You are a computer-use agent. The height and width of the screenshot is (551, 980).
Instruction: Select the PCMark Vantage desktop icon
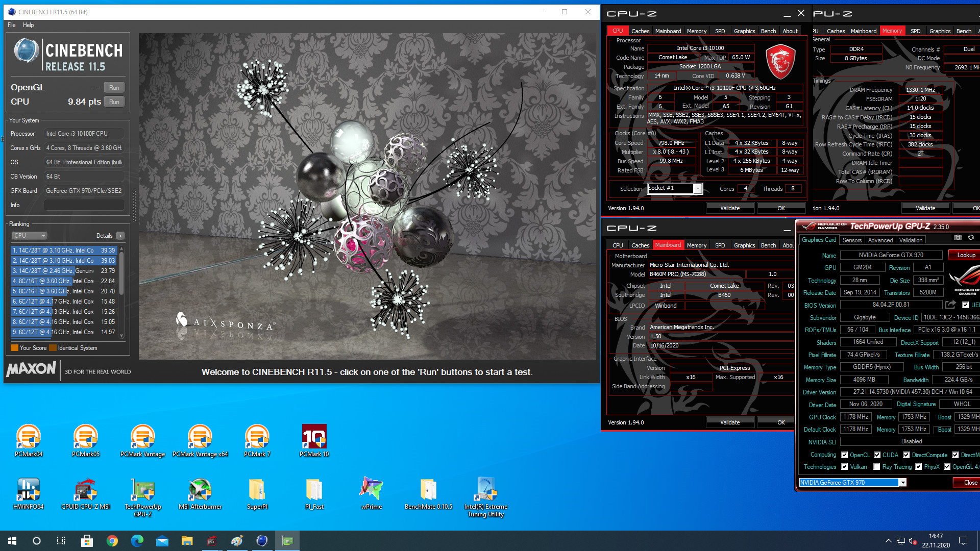pyautogui.click(x=143, y=441)
